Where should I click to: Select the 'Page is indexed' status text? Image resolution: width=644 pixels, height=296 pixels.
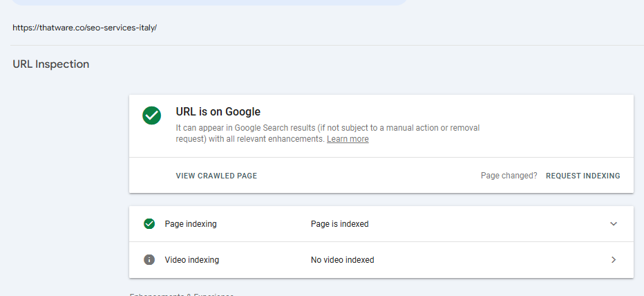point(340,224)
